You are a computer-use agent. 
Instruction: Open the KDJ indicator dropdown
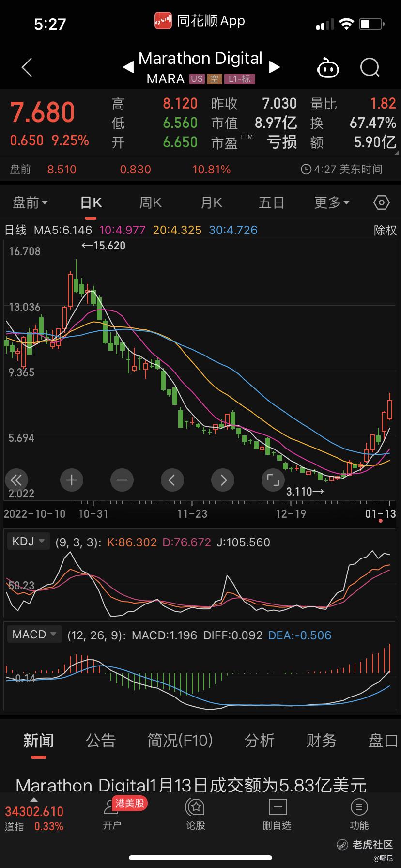click(x=29, y=541)
